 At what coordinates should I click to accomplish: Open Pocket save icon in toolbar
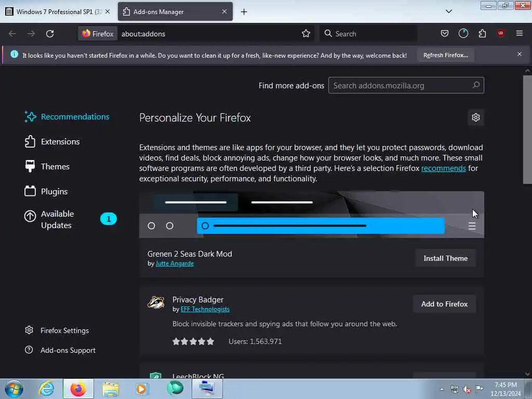pyautogui.click(x=445, y=33)
